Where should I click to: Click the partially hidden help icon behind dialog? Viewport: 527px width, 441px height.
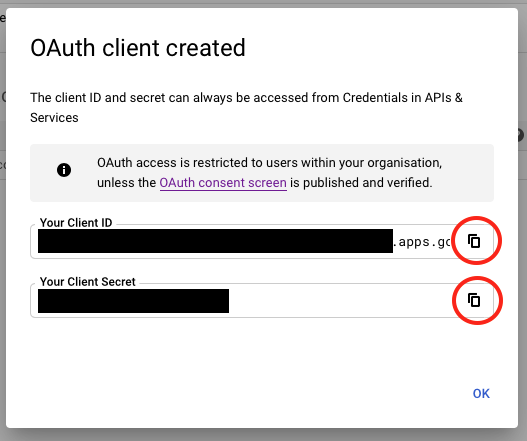(x=521, y=135)
